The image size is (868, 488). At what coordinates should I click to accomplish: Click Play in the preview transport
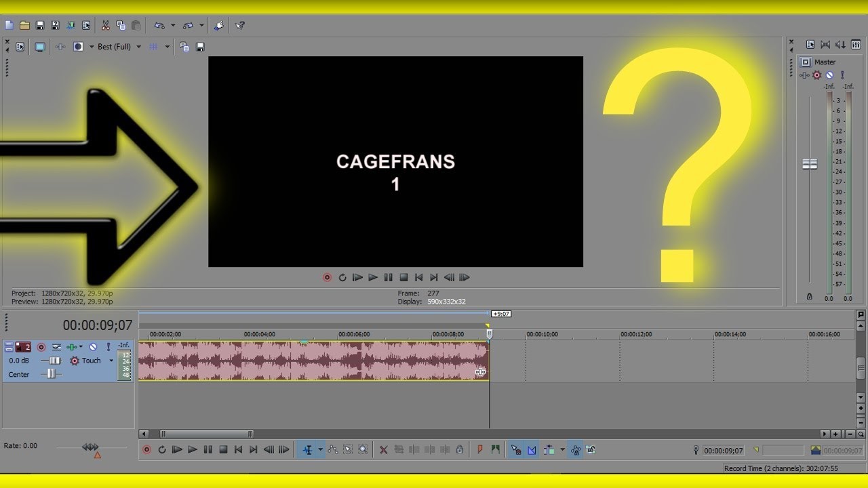click(373, 277)
